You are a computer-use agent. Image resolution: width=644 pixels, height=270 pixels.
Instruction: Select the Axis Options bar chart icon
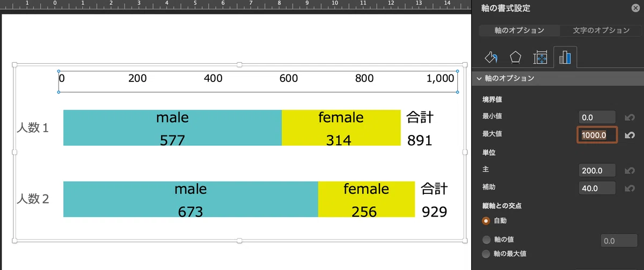click(565, 57)
